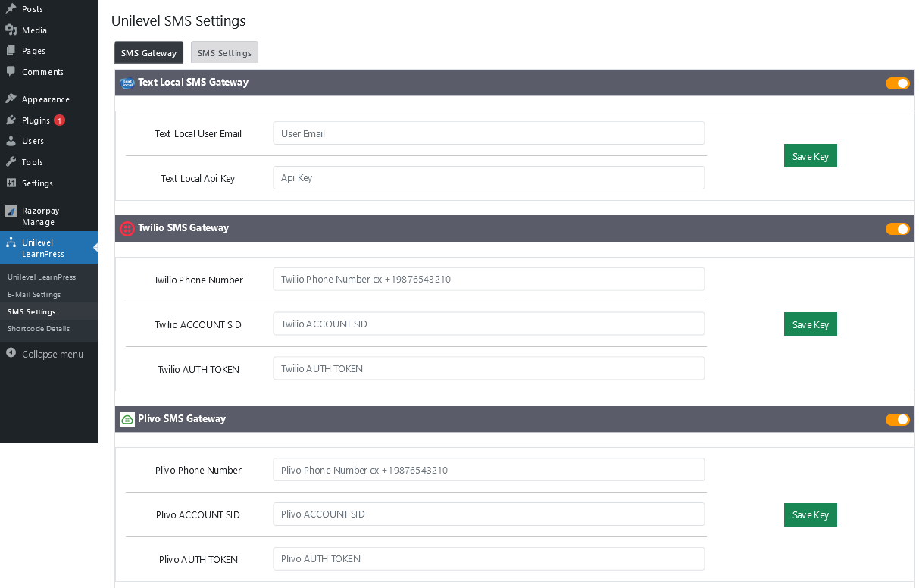Viewport: 919px width, 588px height.
Task: Switch to the SMS Settings tab
Action: [224, 53]
